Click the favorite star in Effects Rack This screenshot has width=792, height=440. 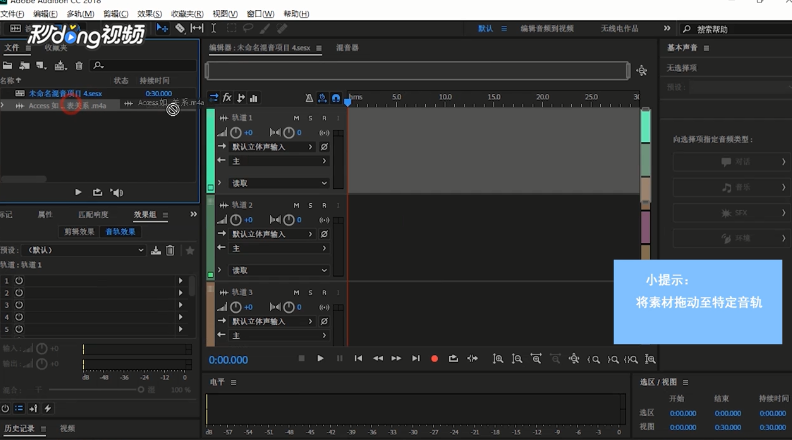(x=190, y=250)
